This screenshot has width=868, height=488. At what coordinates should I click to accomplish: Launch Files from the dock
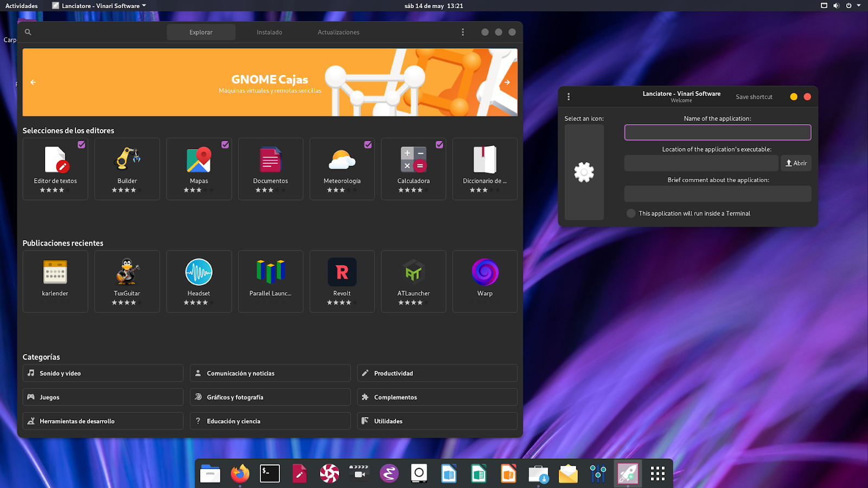tap(210, 474)
